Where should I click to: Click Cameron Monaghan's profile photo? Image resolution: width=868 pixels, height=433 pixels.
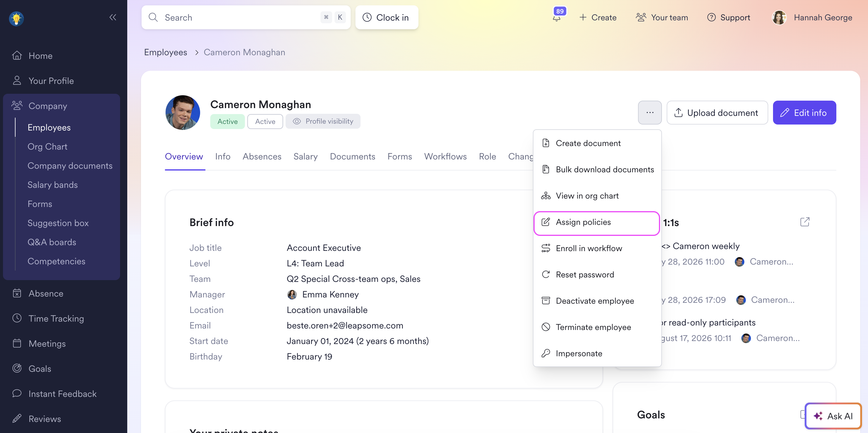point(183,113)
